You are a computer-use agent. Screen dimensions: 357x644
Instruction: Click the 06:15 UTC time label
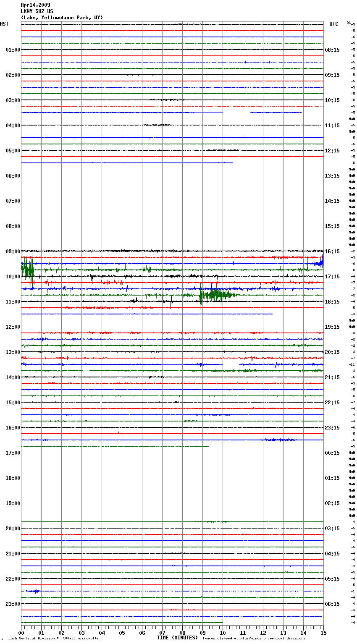pyautogui.click(x=332, y=604)
